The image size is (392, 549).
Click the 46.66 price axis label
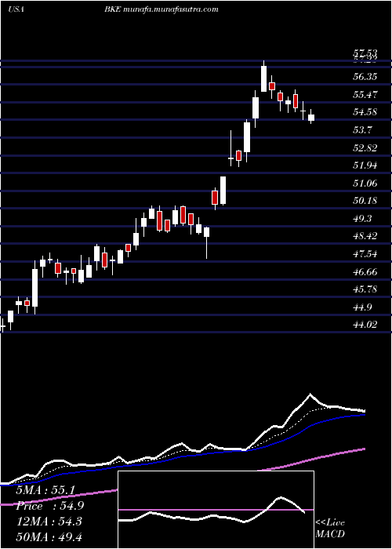coord(365,271)
